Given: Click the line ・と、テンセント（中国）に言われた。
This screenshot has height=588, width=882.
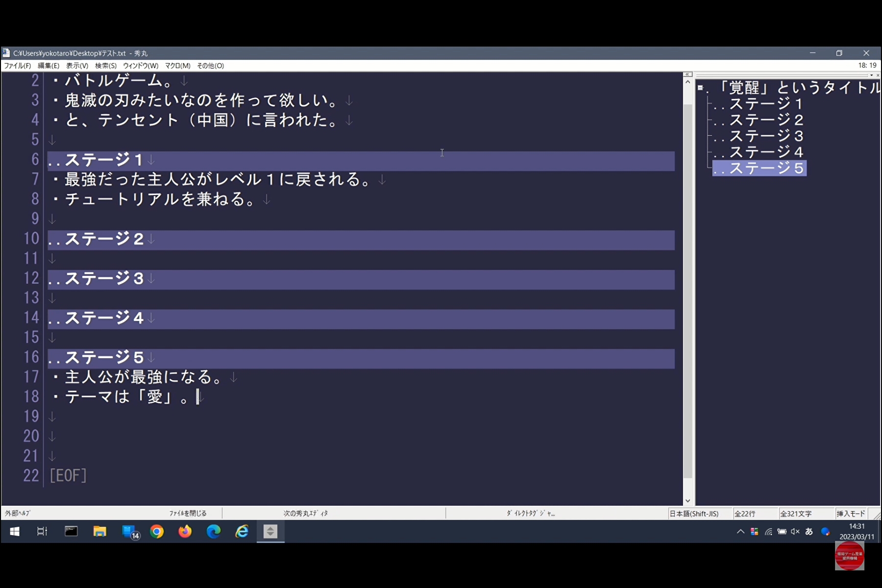Looking at the screenshot, I should (x=196, y=120).
